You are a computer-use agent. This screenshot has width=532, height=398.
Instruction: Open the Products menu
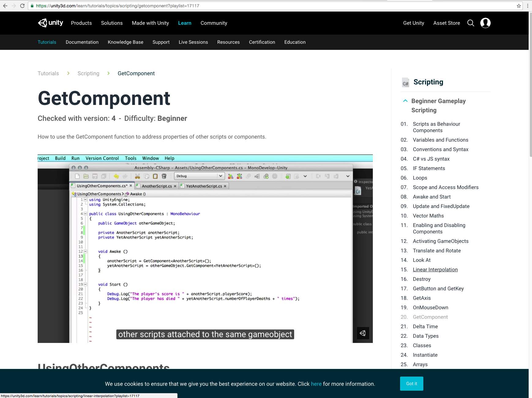81,23
